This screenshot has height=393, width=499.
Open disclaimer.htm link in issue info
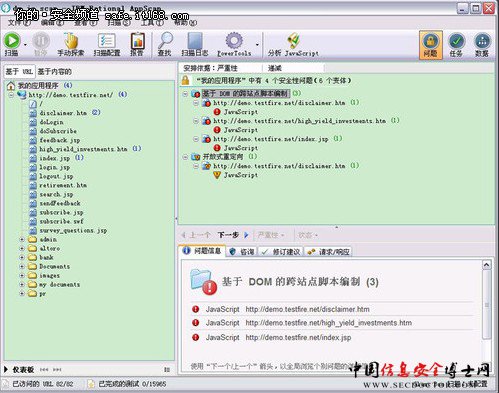point(307,309)
